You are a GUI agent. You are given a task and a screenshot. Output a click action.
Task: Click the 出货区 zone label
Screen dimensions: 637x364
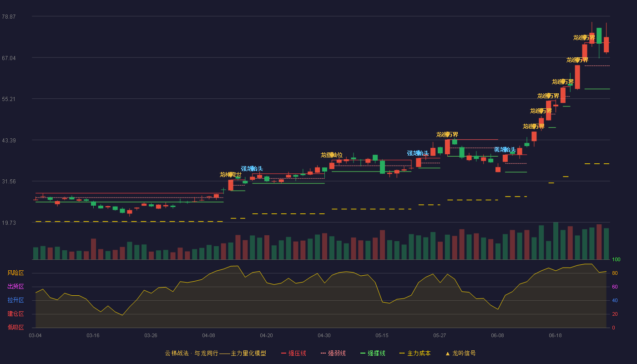point(16,287)
